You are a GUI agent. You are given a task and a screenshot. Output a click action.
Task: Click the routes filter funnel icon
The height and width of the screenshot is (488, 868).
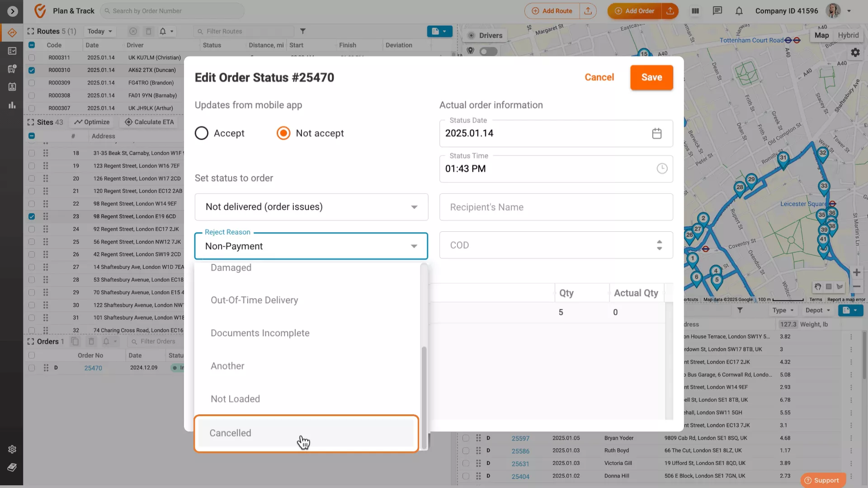[x=303, y=31]
